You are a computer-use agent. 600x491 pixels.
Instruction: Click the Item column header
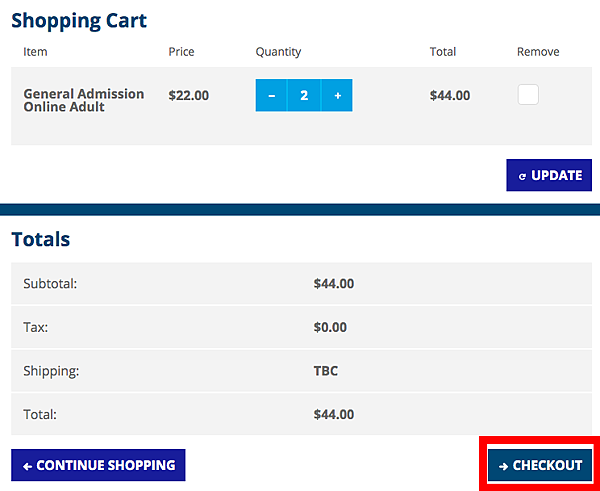click(35, 52)
